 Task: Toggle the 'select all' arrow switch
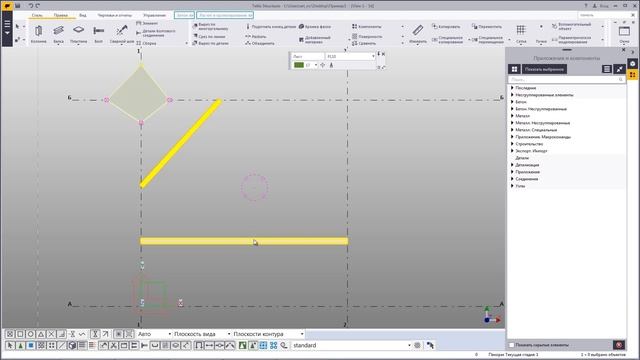click(10, 345)
